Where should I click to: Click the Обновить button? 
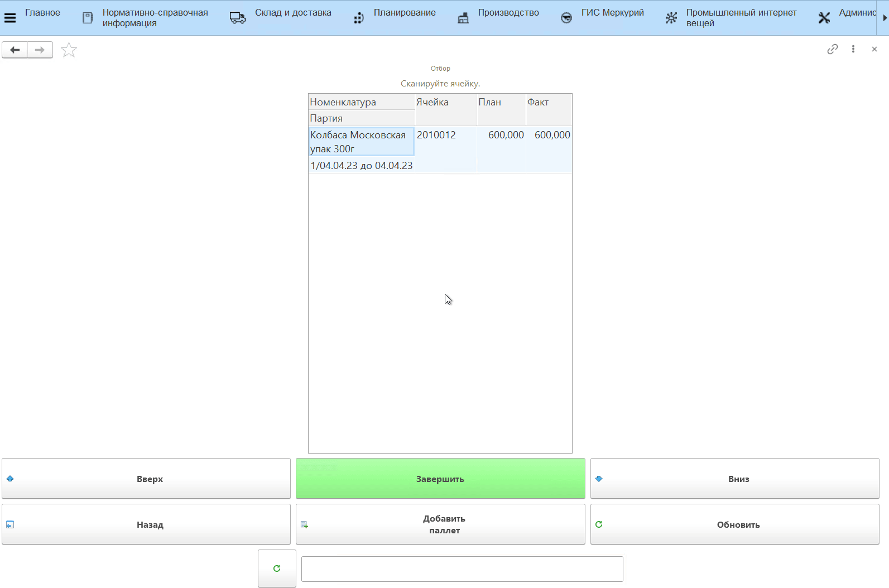click(x=734, y=524)
